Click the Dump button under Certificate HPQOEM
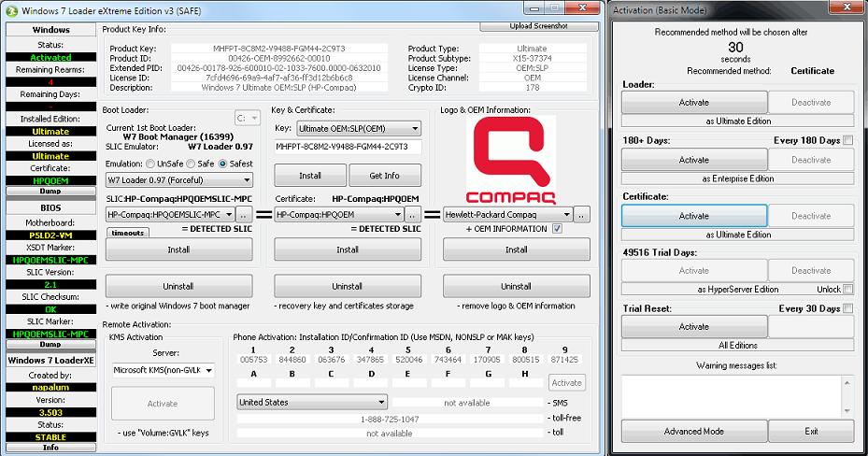Viewport: 868px width, 456px height. 50,191
